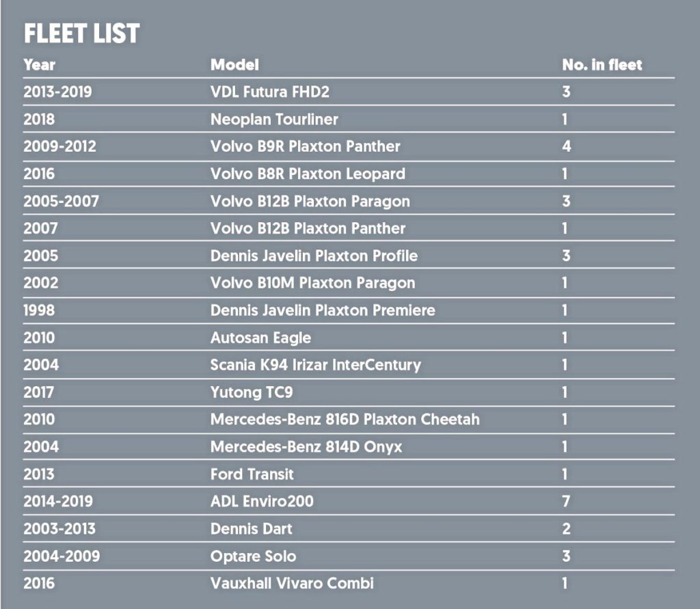Select Mercedes-Benz 816D Plaxton Cheetah row
This screenshot has height=609, width=700.
[349, 420]
